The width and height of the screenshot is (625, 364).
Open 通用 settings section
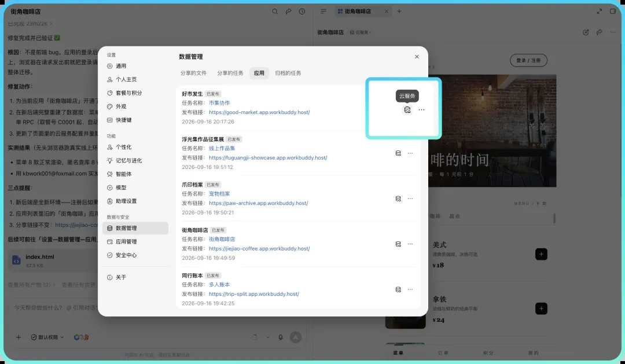coord(135,66)
